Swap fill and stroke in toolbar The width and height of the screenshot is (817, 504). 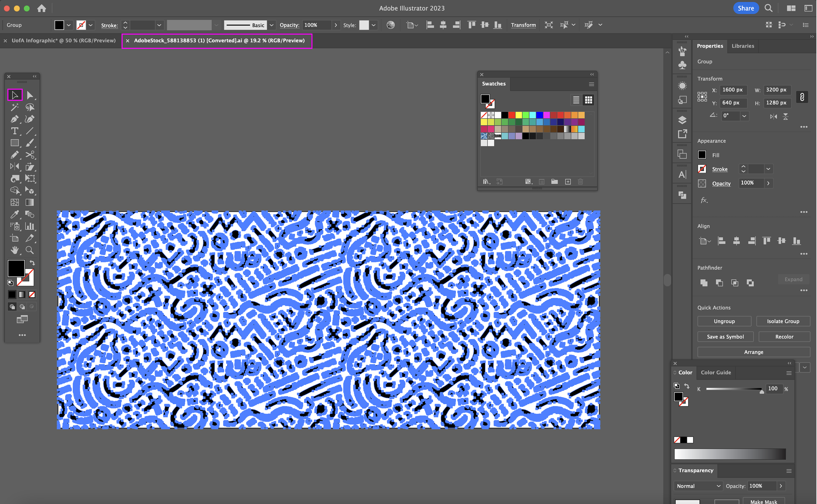(32, 263)
